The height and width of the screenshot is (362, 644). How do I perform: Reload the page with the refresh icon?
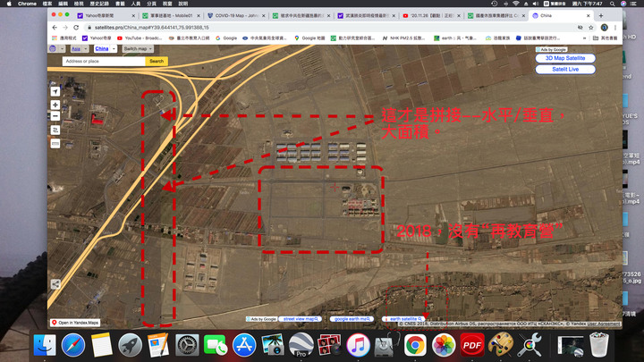click(76, 28)
